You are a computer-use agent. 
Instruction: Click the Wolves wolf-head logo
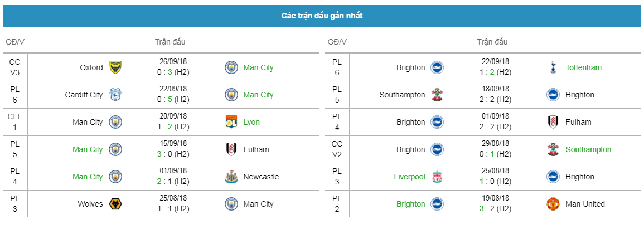tap(115, 204)
